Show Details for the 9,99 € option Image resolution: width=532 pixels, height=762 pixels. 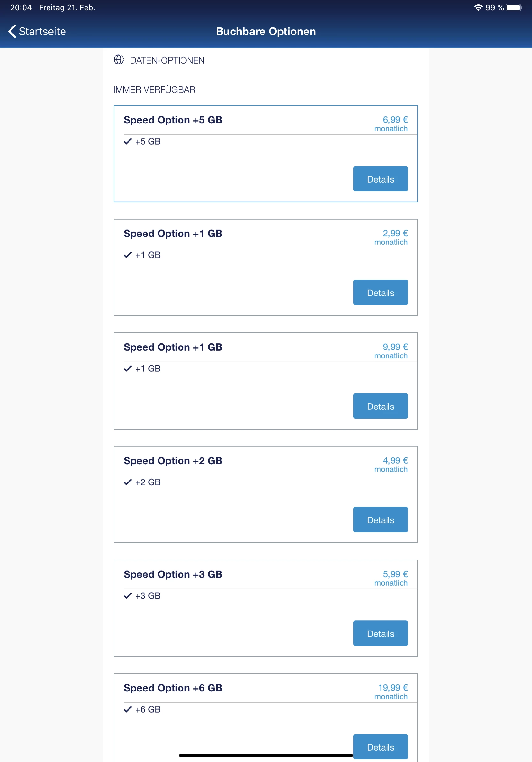380,406
